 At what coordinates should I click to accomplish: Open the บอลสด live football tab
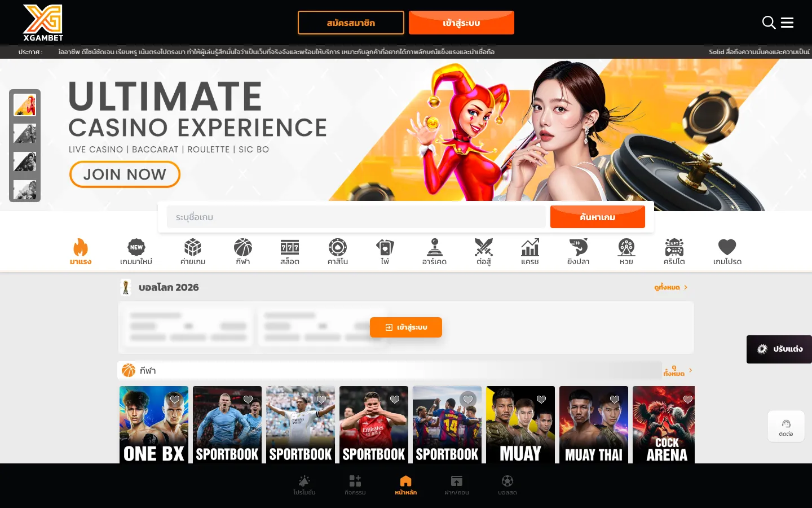pyautogui.click(x=507, y=485)
